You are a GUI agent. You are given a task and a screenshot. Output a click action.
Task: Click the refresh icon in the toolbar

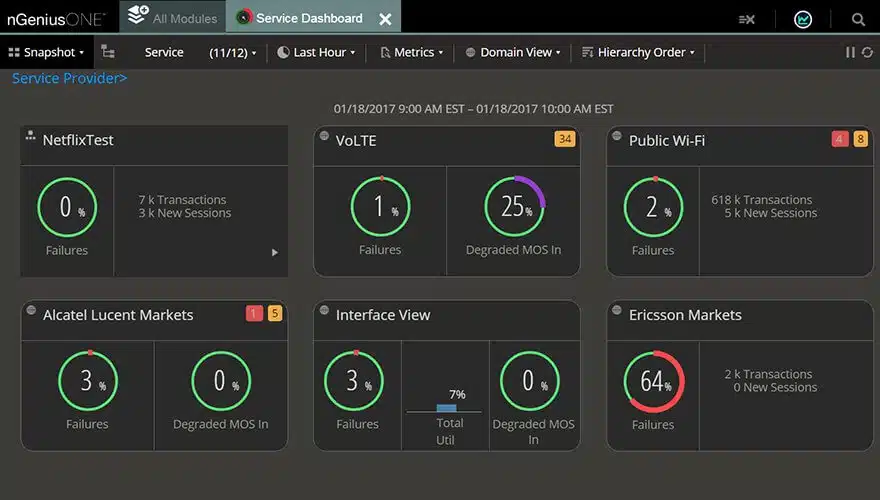tap(868, 52)
